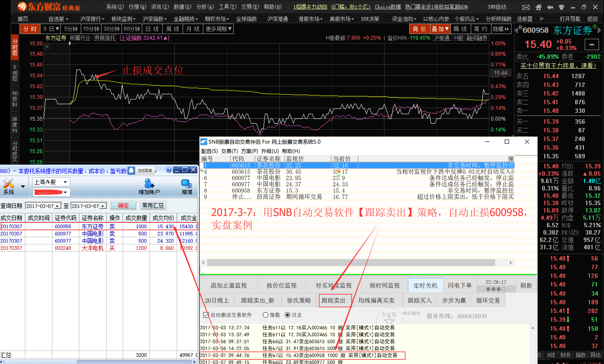Image resolution: width=604 pixels, height=364 pixels.
Task: Open the K线图 side tab
Action: click(15, 73)
